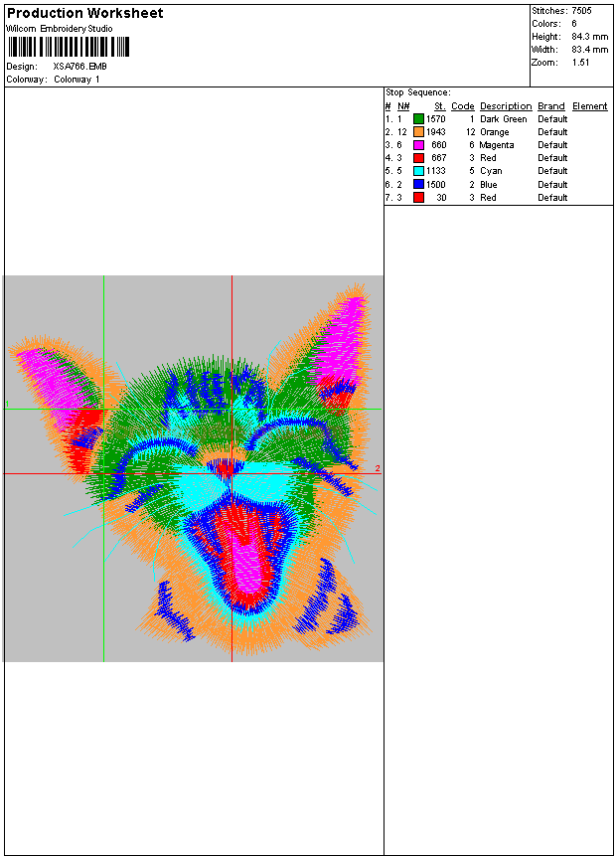The height and width of the screenshot is (856, 616).
Task: Click the Dark Green color swatch in the stop sequence
Action: (418, 119)
